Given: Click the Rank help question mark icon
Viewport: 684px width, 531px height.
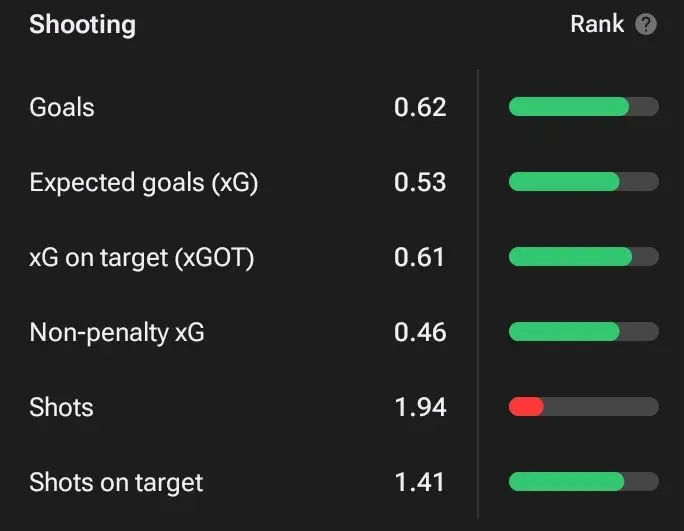Looking at the screenshot, I should point(646,24).
